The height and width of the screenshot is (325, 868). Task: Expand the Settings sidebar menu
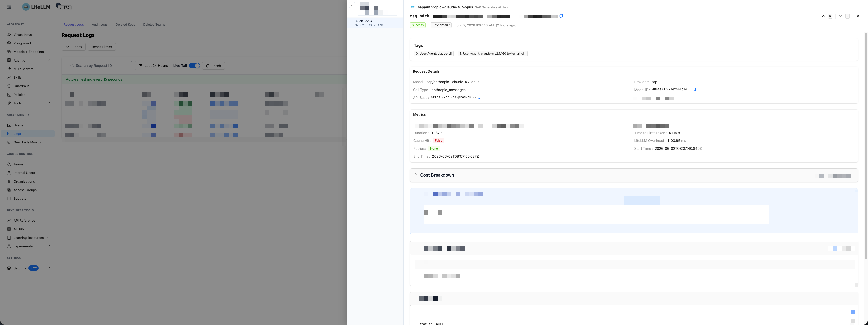[x=49, y=268]
